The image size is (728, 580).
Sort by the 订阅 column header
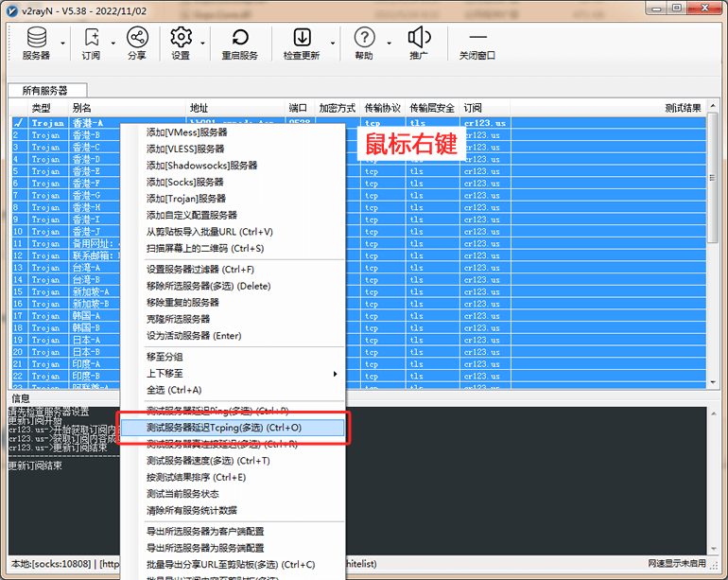(x=485, y=108)
